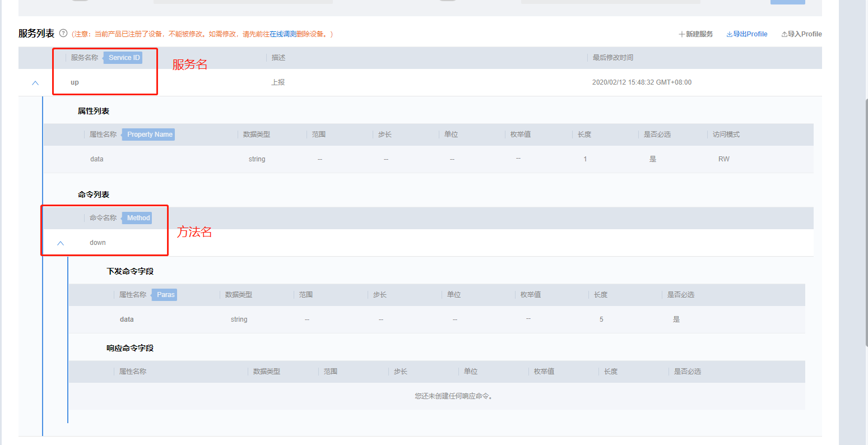This screenshot has height=445, width=868.
Task: Collapse the 'down' command row
Action: 61,243
